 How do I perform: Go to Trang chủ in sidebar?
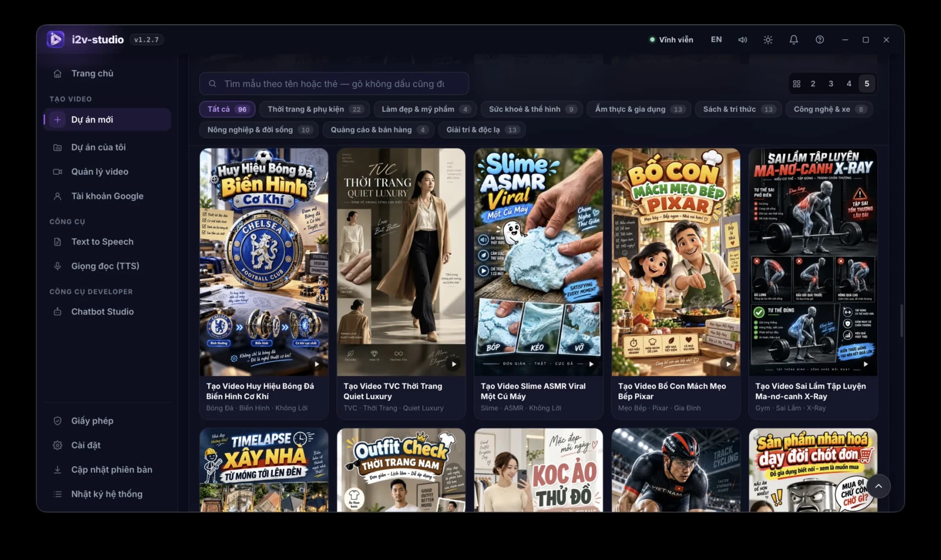(107, 73)
